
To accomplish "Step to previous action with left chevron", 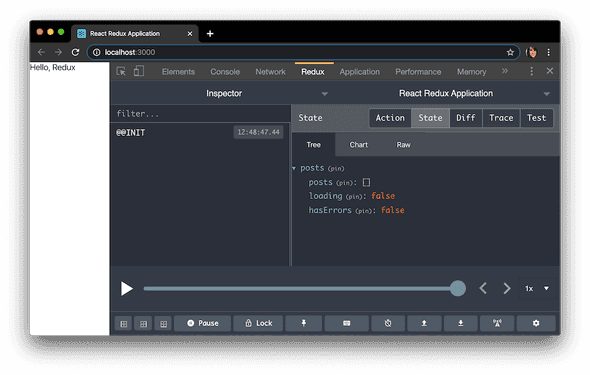I will coord(484,288).
